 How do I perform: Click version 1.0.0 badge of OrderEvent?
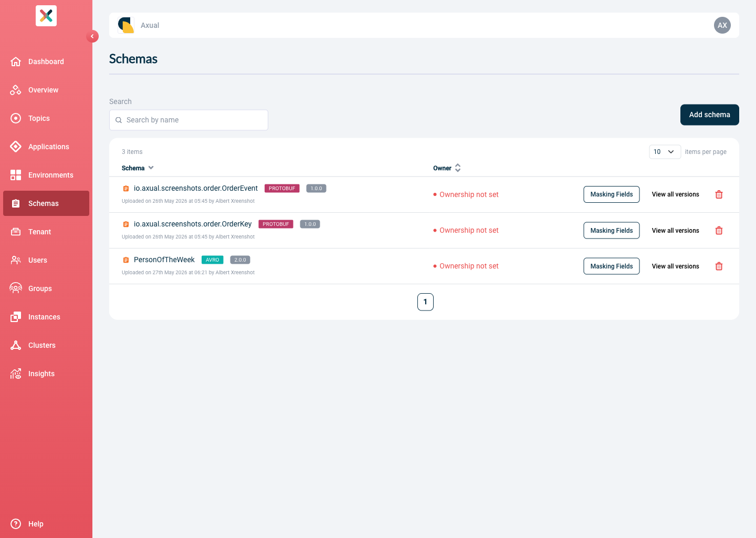[x=316, y=188]
